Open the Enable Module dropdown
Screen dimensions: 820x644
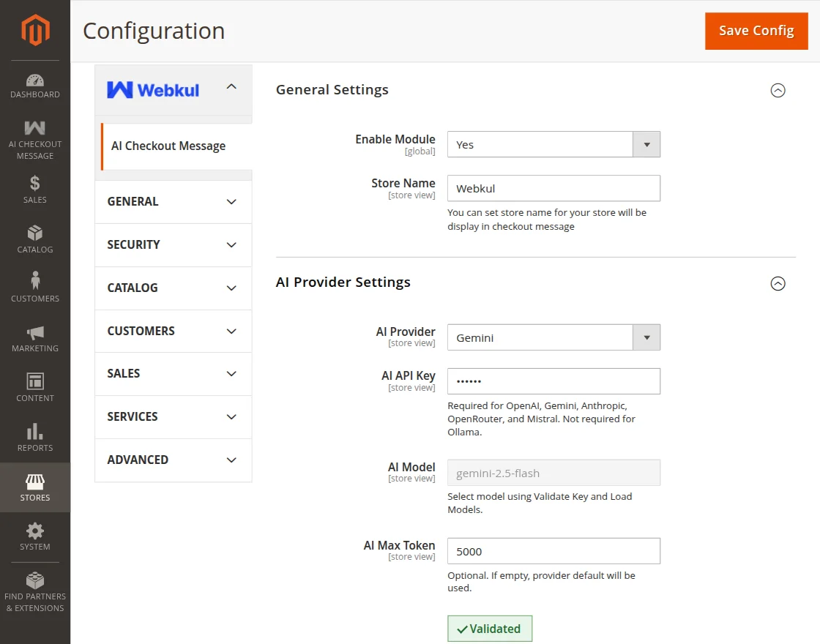click(x=553, y=144)
